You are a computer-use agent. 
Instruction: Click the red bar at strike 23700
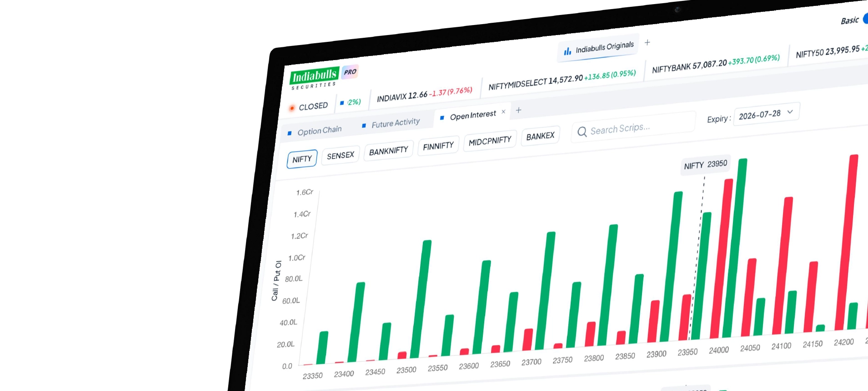tap(528, 340)
